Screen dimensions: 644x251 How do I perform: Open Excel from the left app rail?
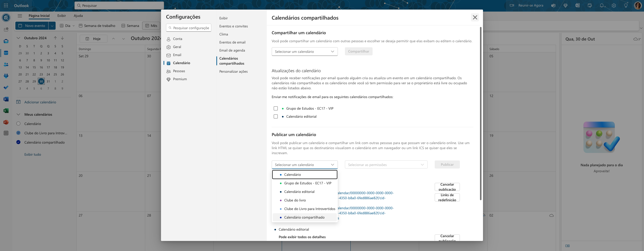[x=6, y=111]
